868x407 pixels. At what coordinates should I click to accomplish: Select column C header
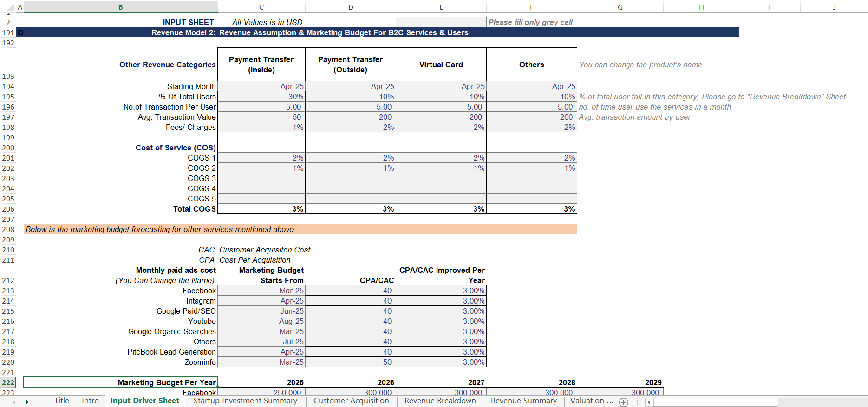(x=261, y=7)
